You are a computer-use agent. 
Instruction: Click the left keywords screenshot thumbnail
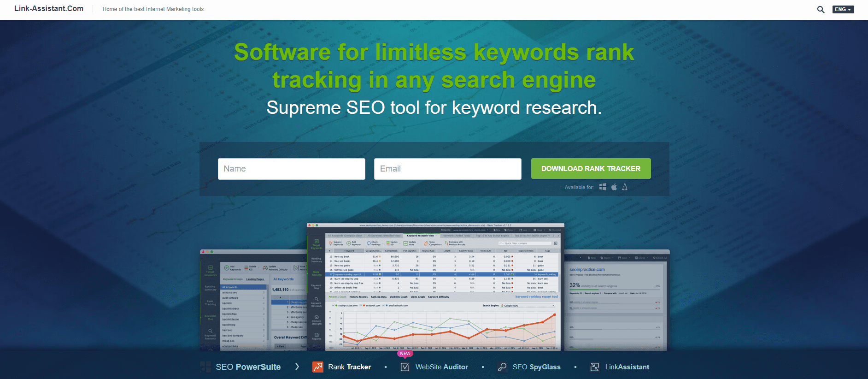click(x=253, y=300)
